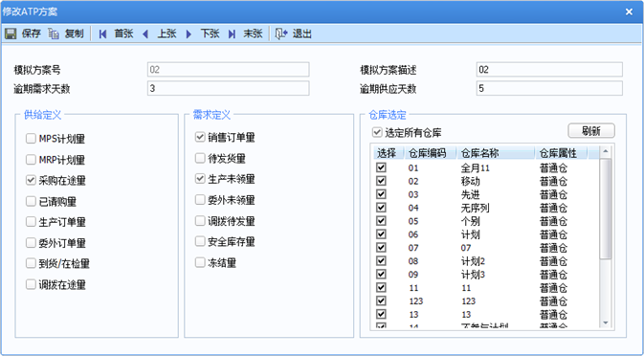Uncheck warehouse 08 计划2 row checkbox

pyautogui.click(x=381, y=260)
